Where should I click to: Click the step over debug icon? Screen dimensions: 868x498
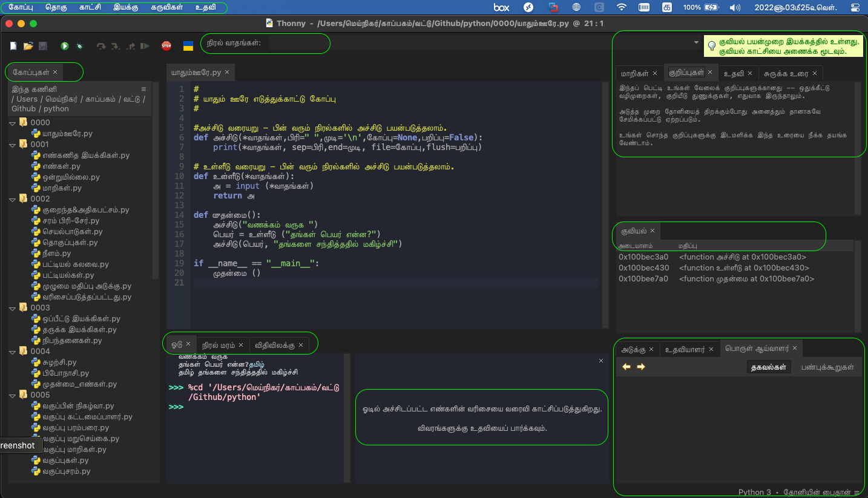(101, 46)
